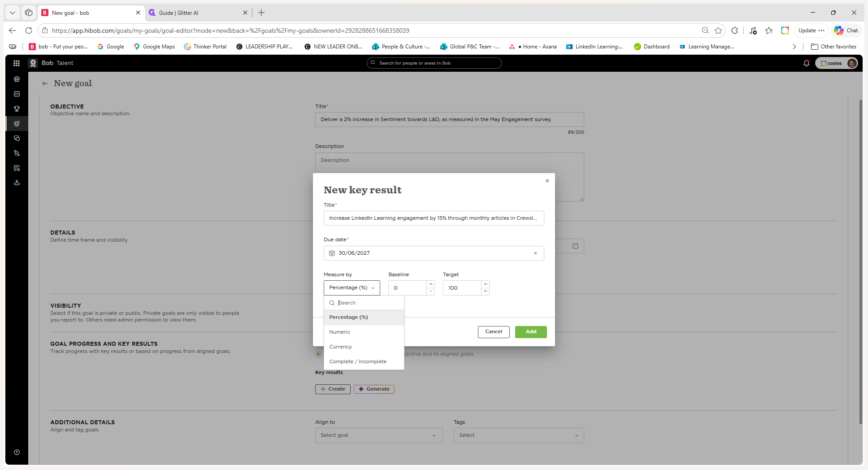The image size is (868, 470).
Task: Click the Target input field
Action: tap(462, 288)
